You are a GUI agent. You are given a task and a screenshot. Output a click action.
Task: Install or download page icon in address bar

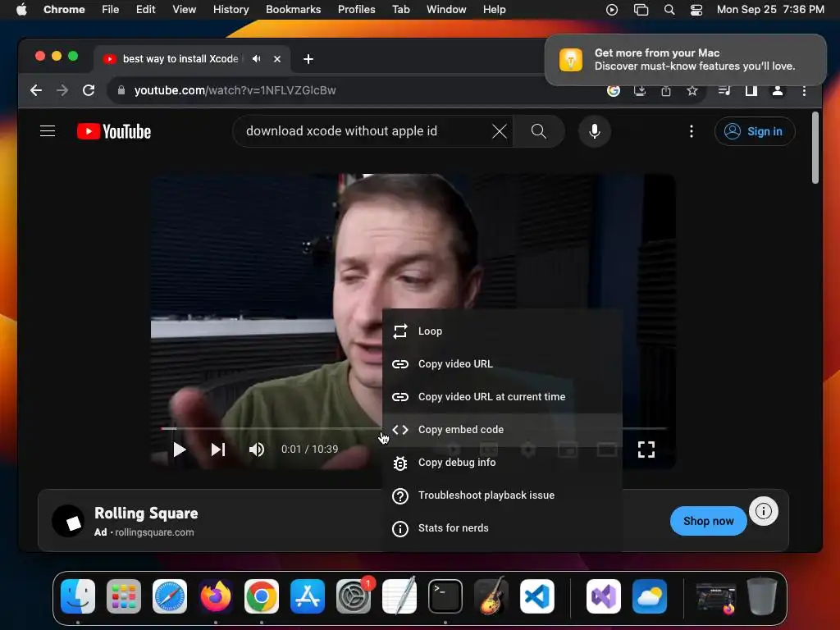click(640, 91)
